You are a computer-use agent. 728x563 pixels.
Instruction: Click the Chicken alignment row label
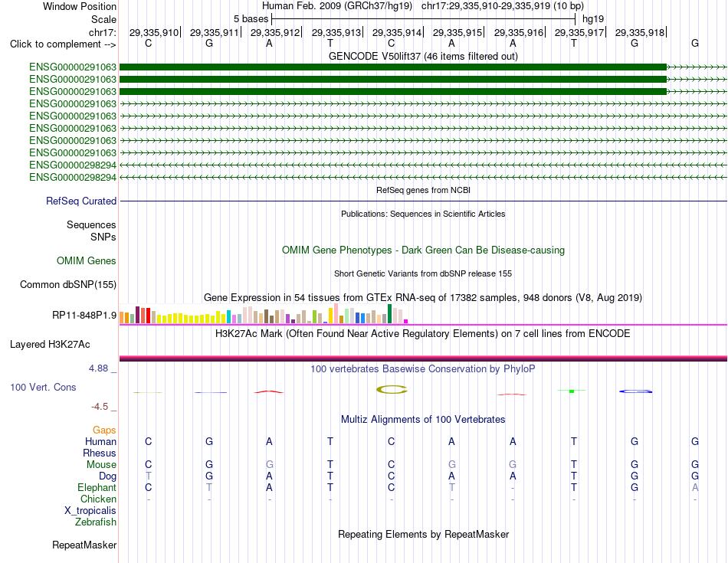pos(98,499)
